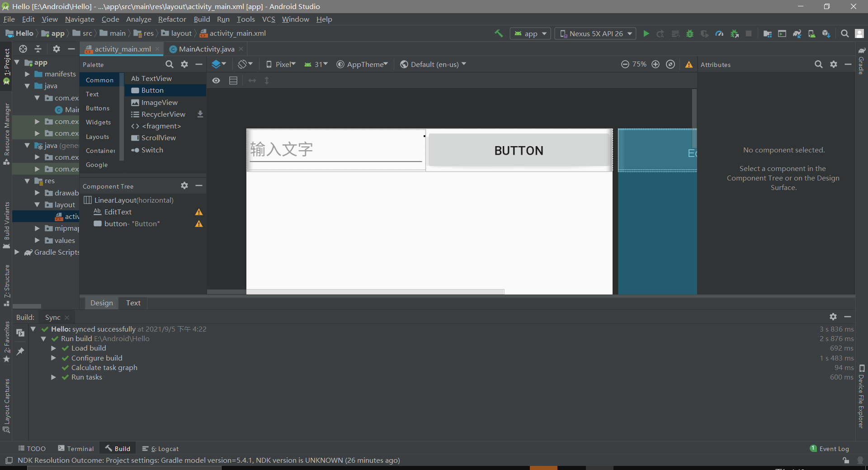
Task: Run the app with the green play button
Action: coord(646,33)
